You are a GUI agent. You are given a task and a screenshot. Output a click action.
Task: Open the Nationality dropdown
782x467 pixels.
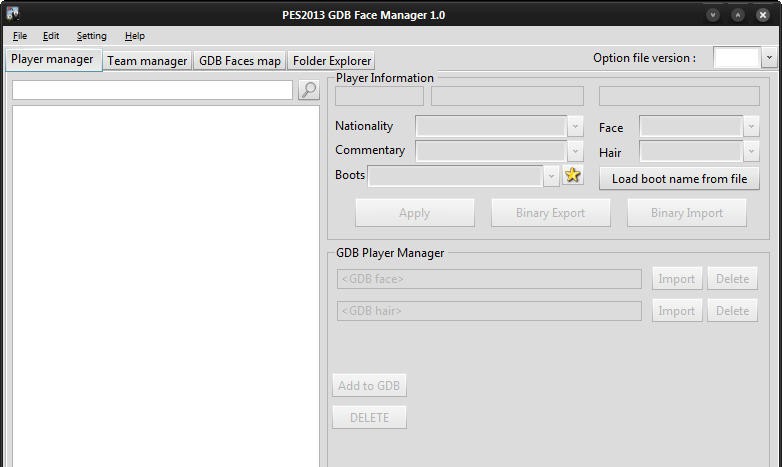pos(575,126)
